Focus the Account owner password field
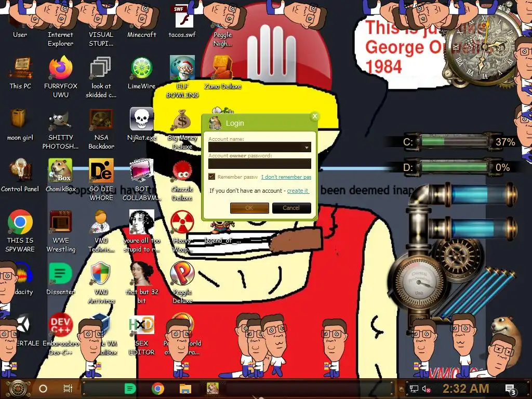This screenshot has width=532, height=399. click(260, 164)
